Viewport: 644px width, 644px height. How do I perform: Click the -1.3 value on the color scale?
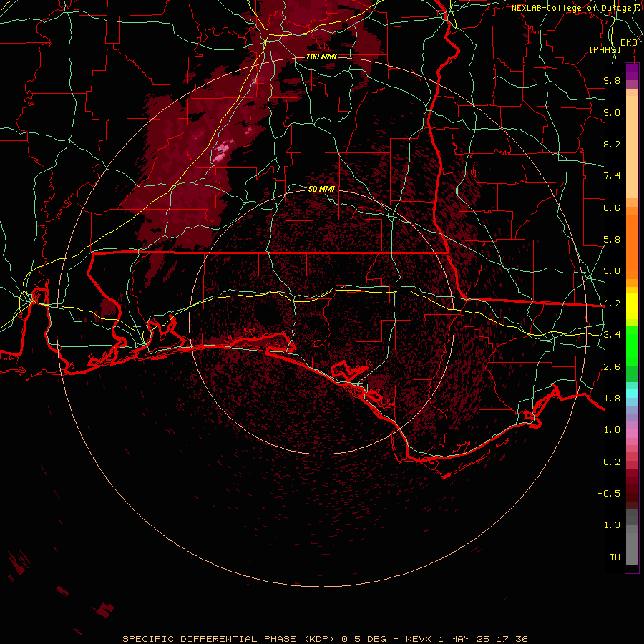coord(609,525)
